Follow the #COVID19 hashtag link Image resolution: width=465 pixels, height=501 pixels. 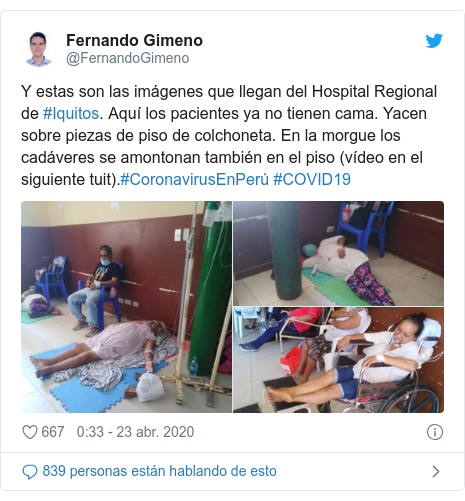point(312,180)
